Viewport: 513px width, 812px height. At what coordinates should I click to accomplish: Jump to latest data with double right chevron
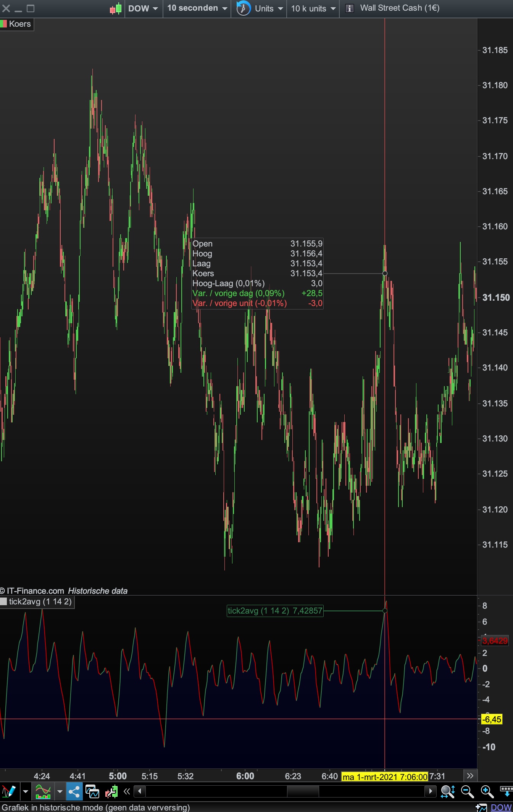pos(470,776)
